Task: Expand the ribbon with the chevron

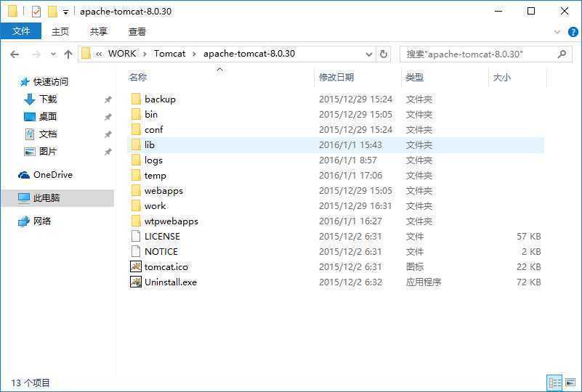Action: 557,32
